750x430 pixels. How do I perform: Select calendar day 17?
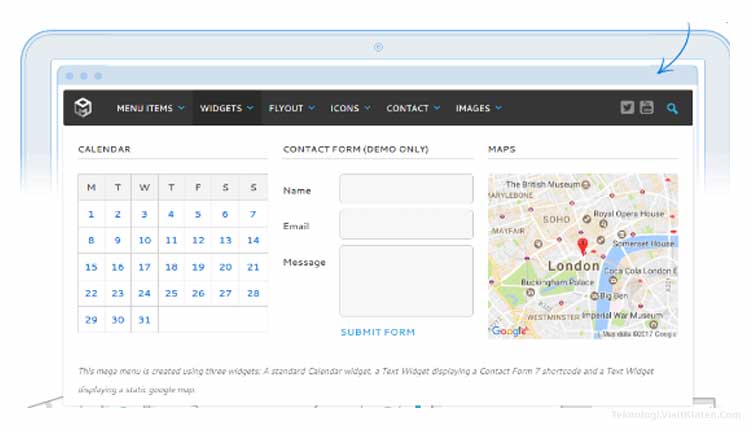pos(144,267)
